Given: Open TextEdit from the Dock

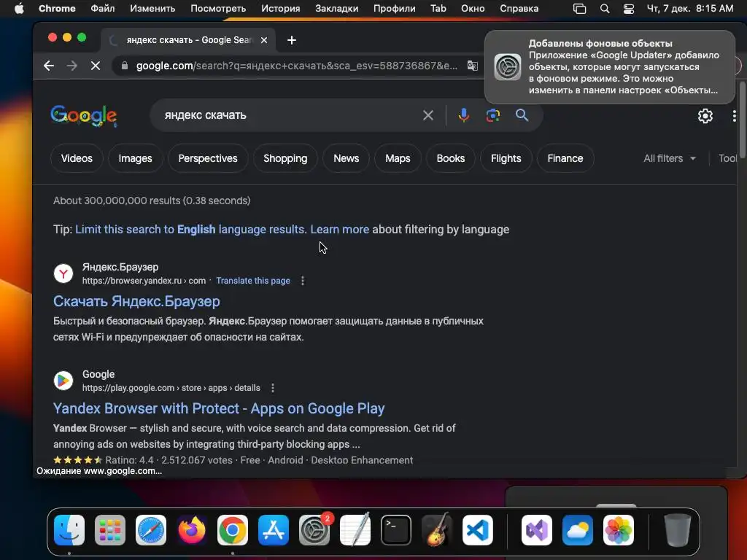Looking at the screenshot, I should pos(355,530).
